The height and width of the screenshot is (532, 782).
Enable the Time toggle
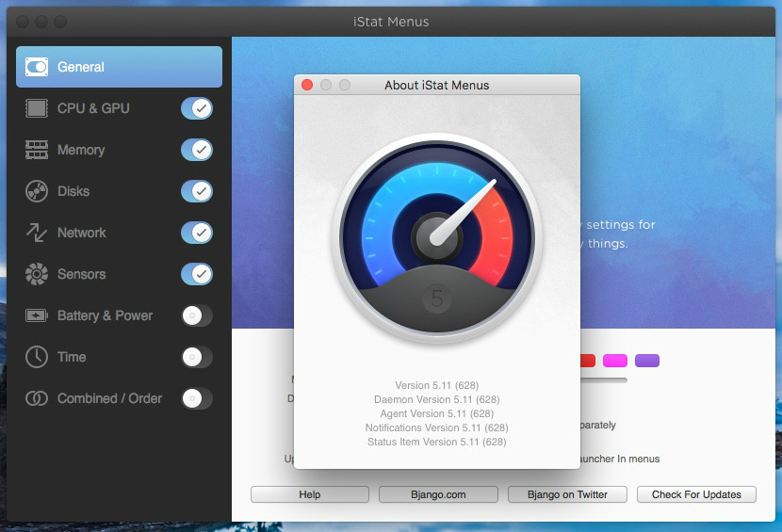197,357
